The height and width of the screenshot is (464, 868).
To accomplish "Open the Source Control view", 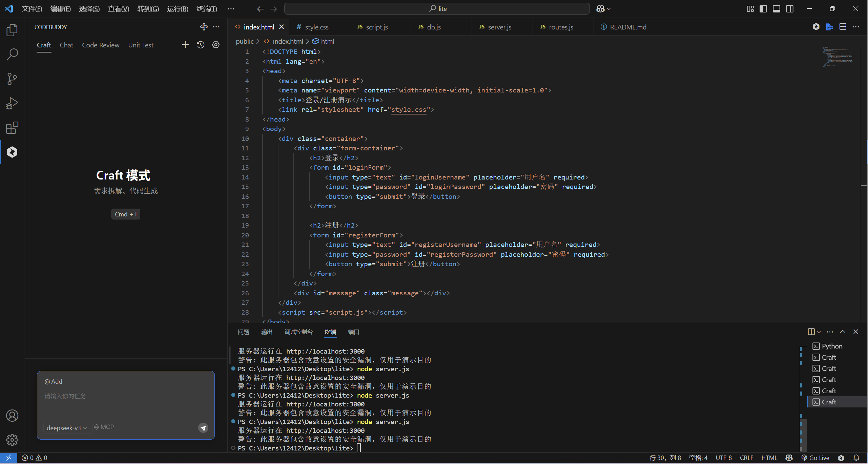I will (x=12, y=79).
